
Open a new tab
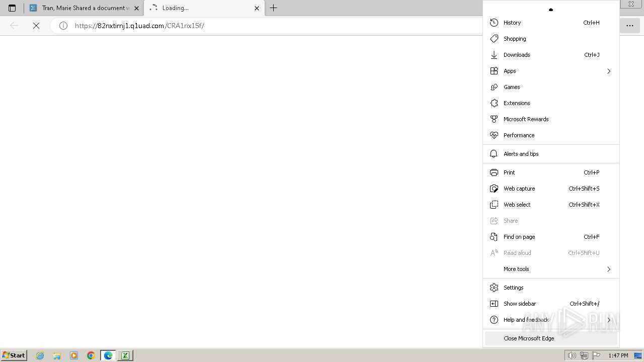[x=274, y=8]
